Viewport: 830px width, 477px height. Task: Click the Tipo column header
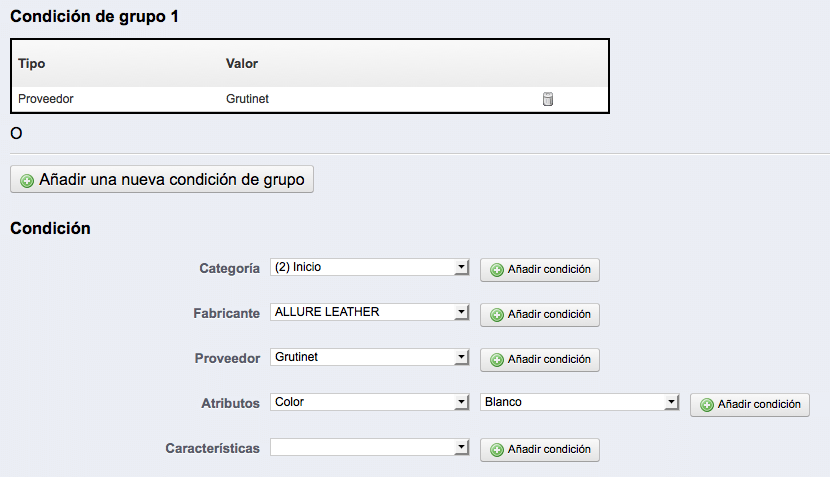[x=32, y=64]
